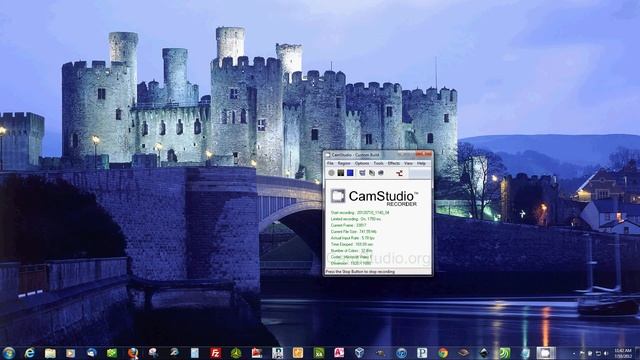
Task: Open Windows Explorer folder from taskbar
Action: click(x=50, y=353)
